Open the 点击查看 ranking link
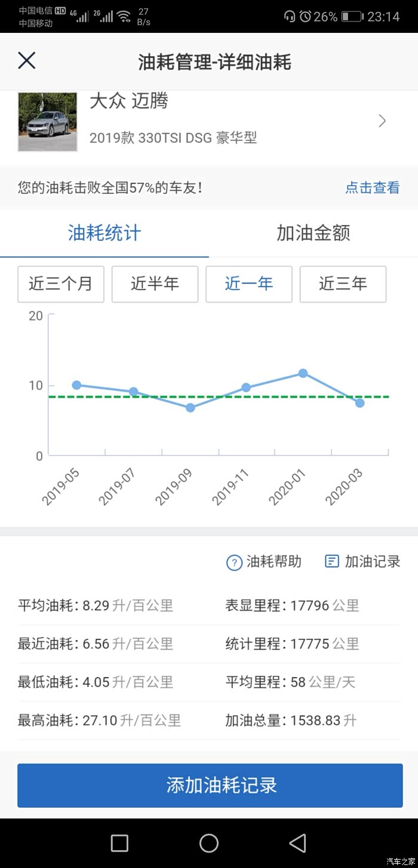The height and width of the screenshot is (868, 418). (372, 187)
